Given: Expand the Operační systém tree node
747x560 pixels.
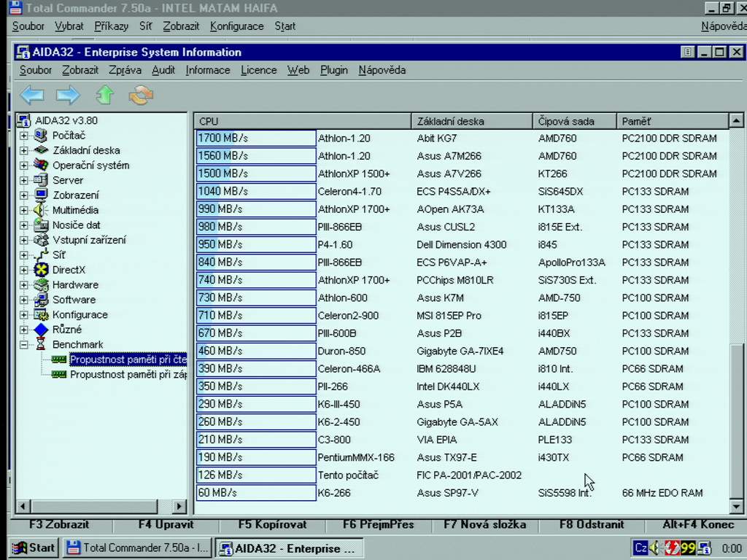Looking at the screenshot, I should pos(24,166).
